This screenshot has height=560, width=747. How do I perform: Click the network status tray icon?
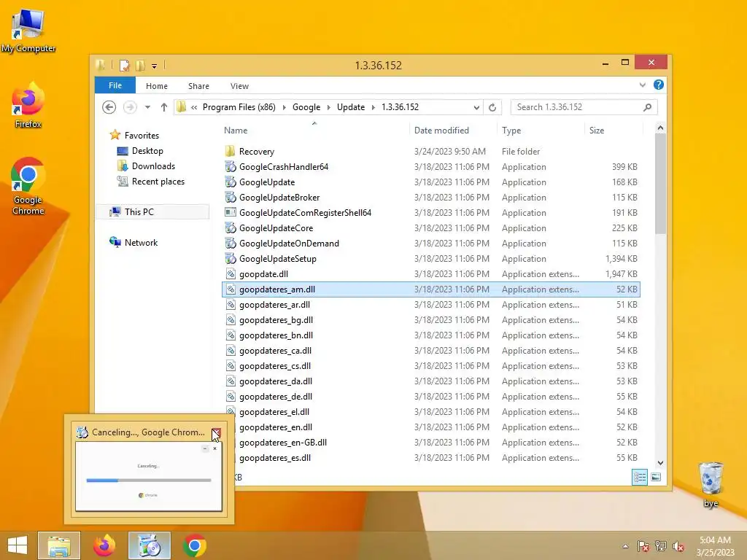[661, 546]
